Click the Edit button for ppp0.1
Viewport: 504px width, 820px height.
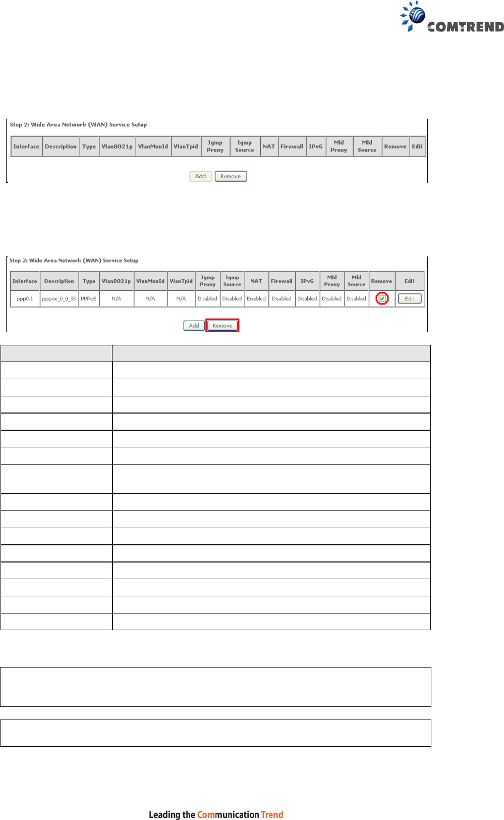point(410,299)
